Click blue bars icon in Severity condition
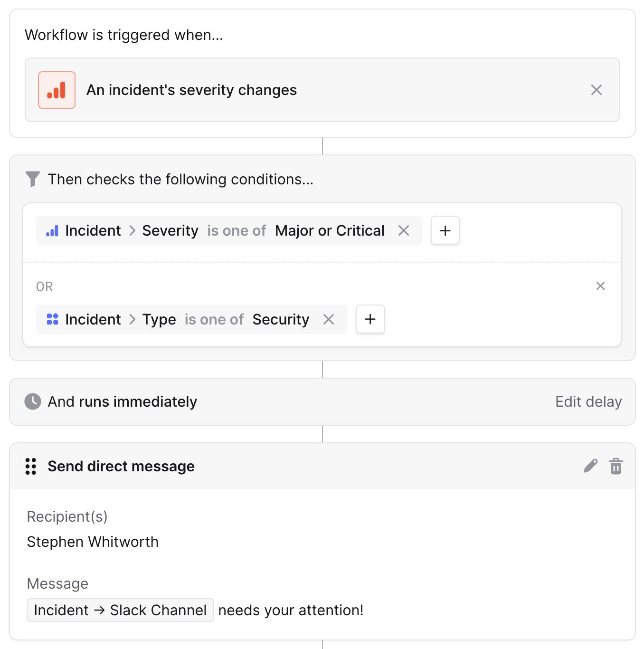 point(52,231)
